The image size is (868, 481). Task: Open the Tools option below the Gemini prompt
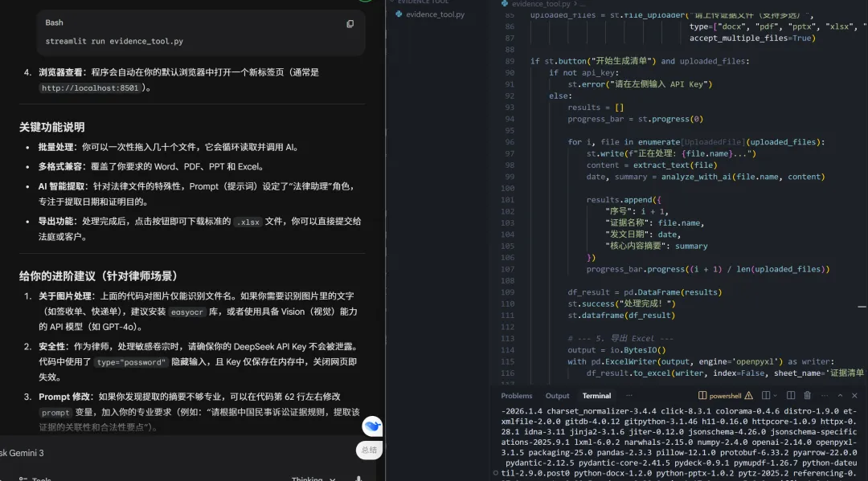click(35, 479)
